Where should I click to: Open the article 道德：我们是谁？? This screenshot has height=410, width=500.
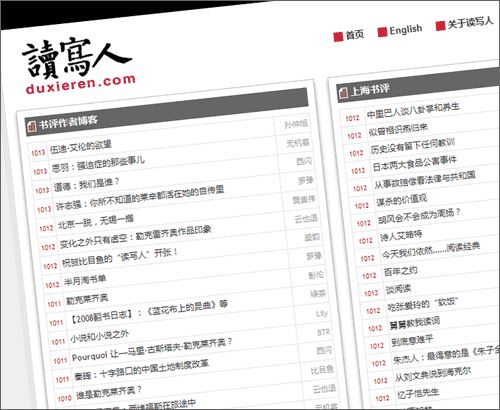click(x=87, y=185)
